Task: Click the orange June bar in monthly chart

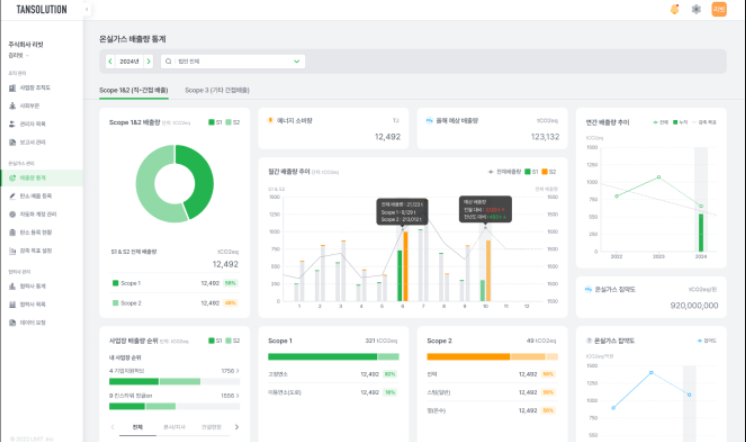Action: pyautogui.click(x=405, y=266)
